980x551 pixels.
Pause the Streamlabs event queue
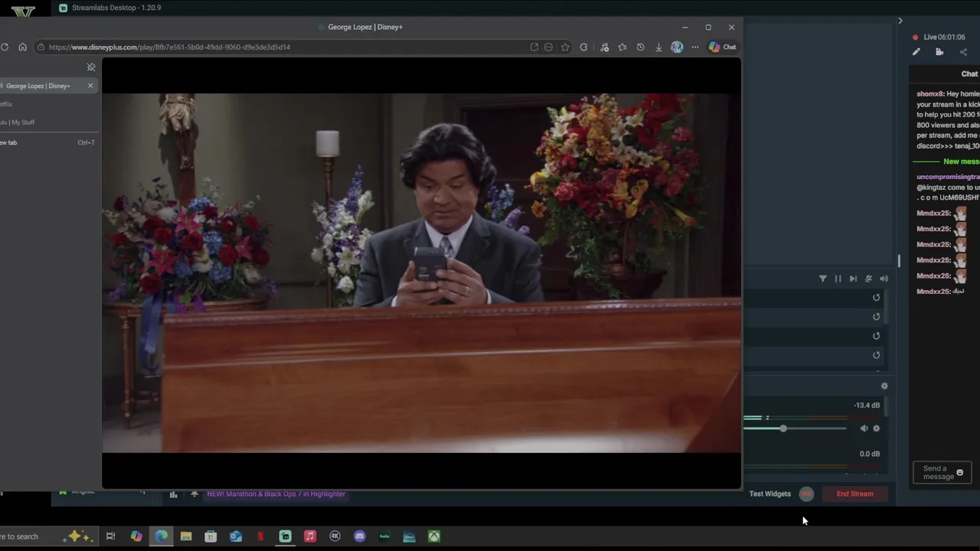(x=838, y=279)
